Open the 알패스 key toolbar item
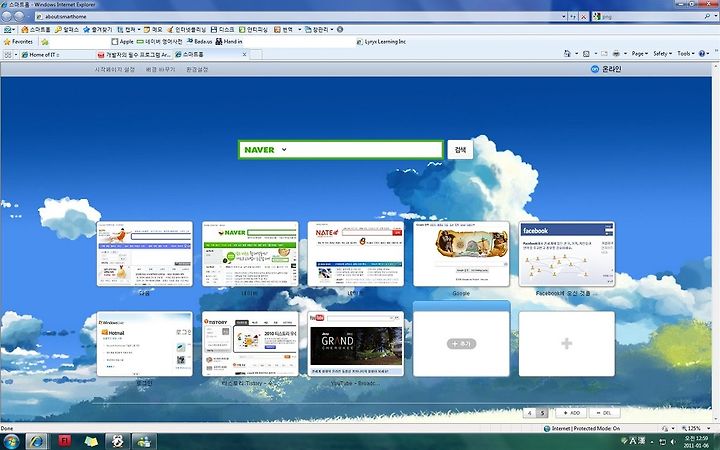Image resolution: width=720 pixels, height=450 pixels. coord(67,29)
